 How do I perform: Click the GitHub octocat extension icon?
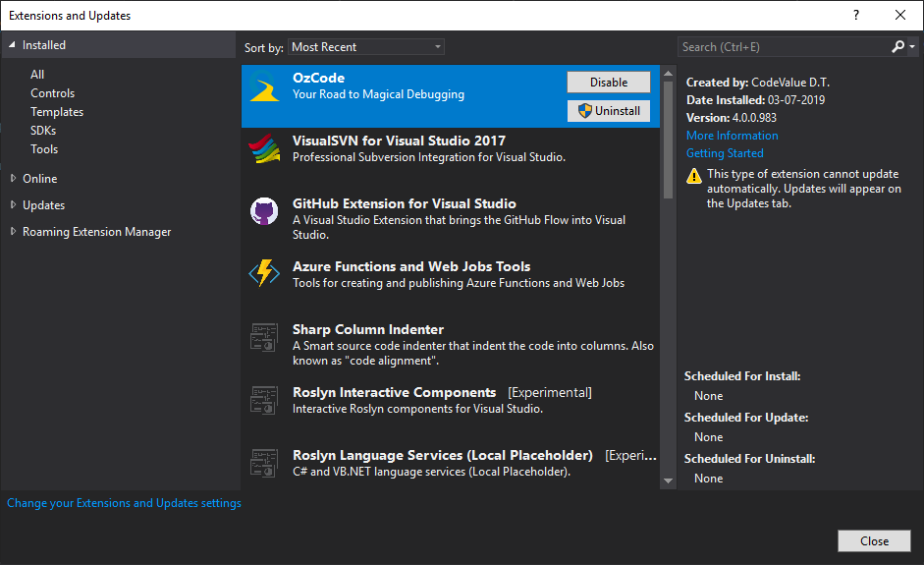click(264, 211)
